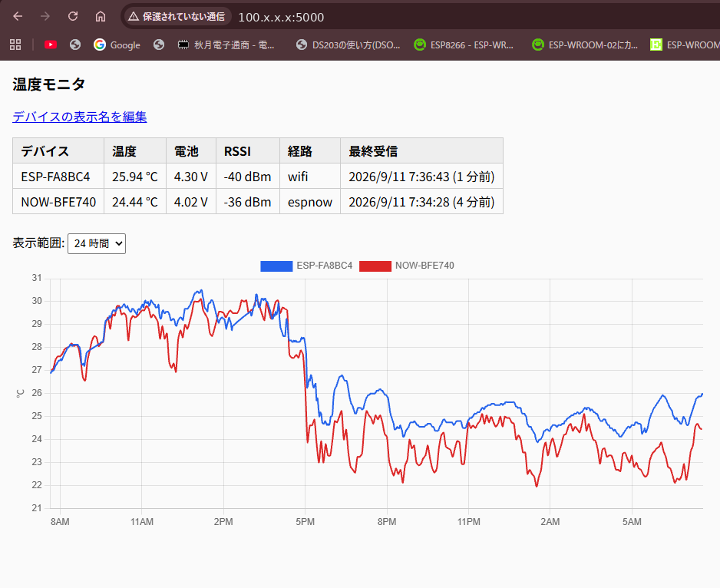Click the browser back arrow

tap(18, 17)
